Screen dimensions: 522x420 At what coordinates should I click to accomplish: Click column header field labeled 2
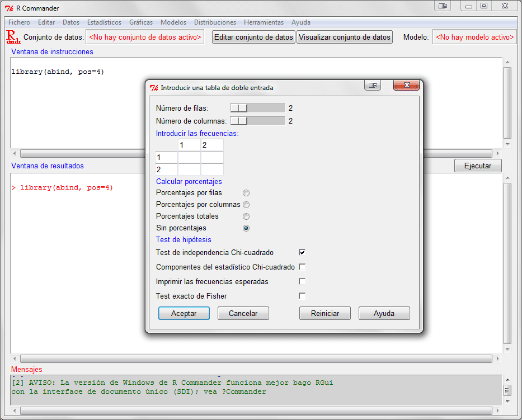point(212,145)
